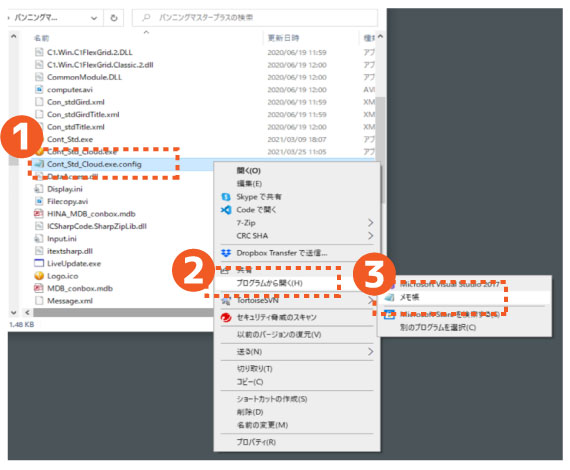Click the security threat scan icon
This screenshot has height=470, width=570.
pos(226,317)
